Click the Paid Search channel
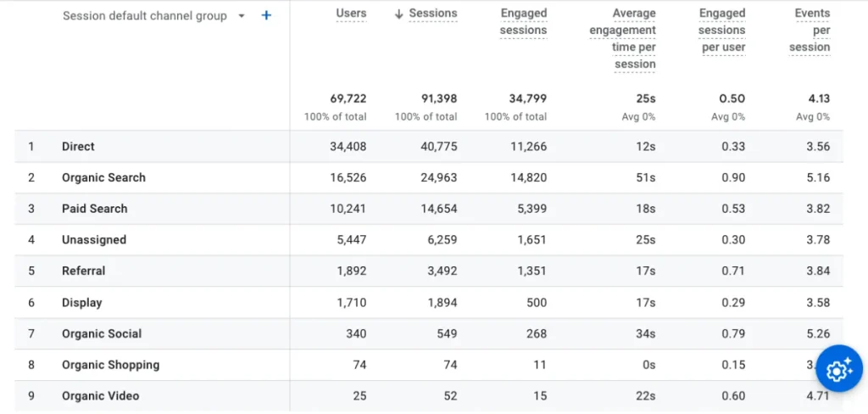The height and width of the screenshot is (414, 868). tap(94, 209)
